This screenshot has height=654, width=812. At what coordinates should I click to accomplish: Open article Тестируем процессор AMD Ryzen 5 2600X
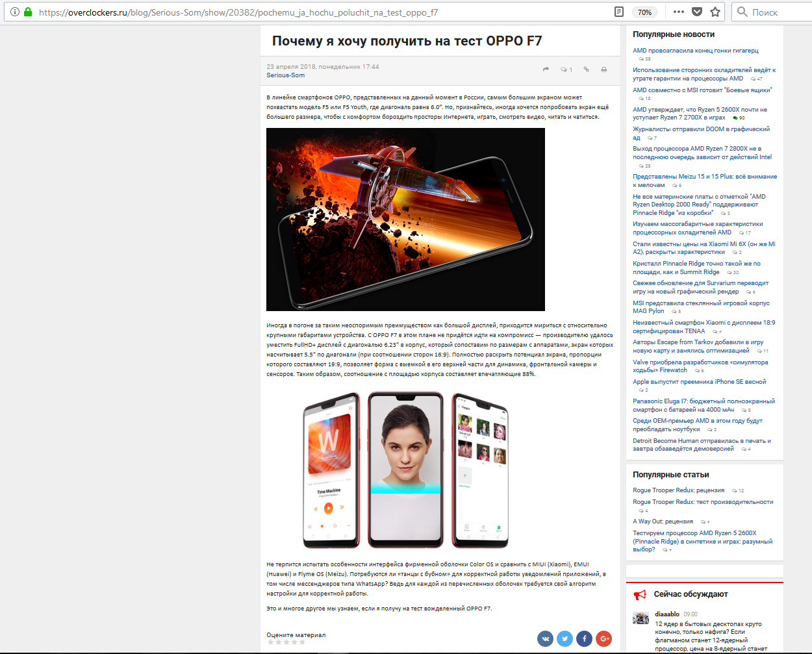point(702,541)
